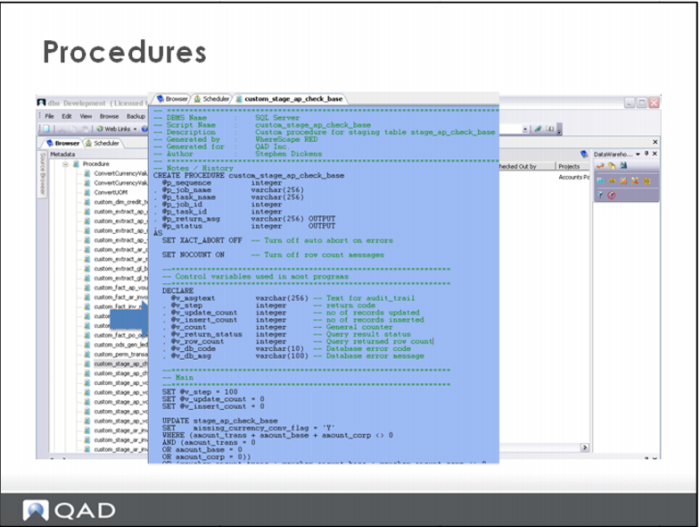Click the SET XACT_ABORT OFF code line
The image size is (700, 527).
tap(277, 240)
